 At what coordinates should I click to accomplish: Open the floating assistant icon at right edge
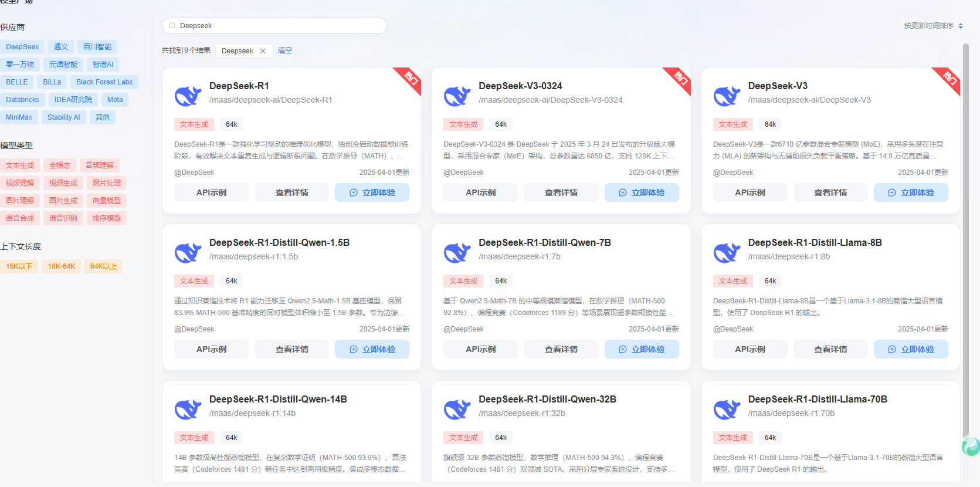point(971,447)
